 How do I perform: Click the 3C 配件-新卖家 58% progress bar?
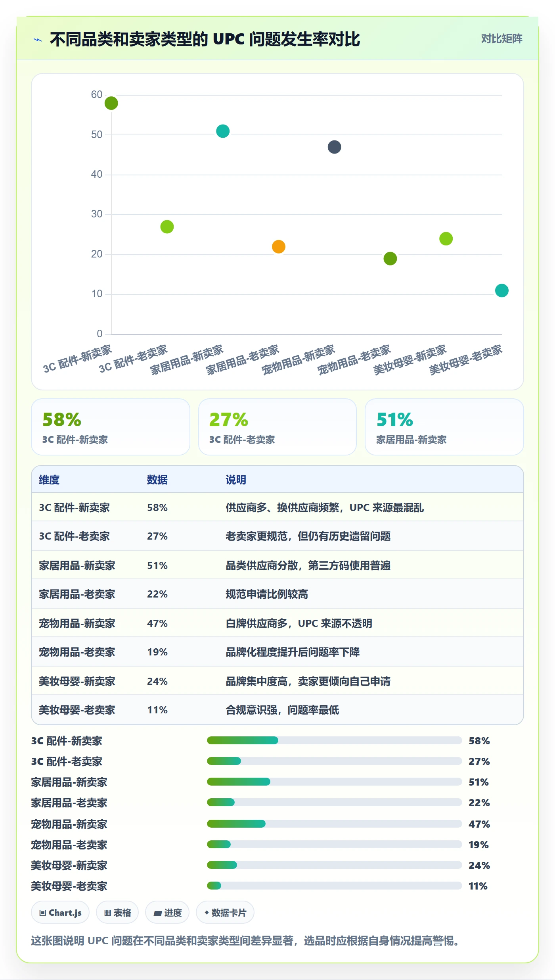[335, 740]
